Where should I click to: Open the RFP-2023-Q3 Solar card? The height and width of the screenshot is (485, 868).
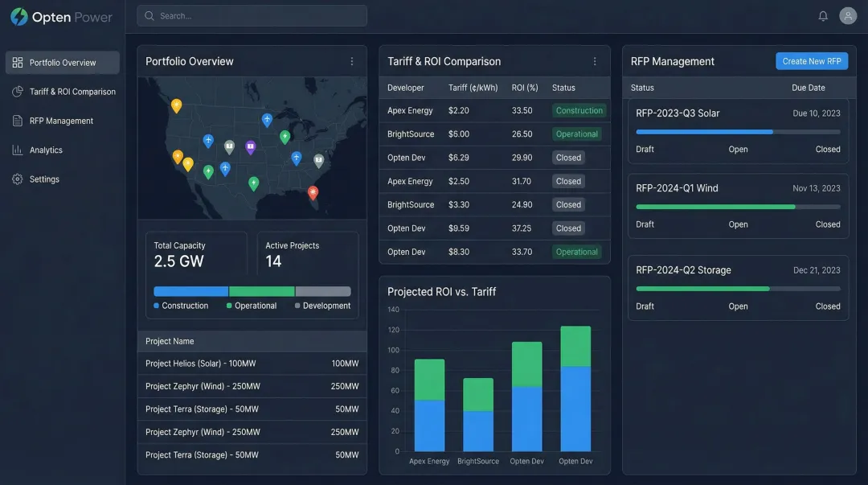pos(738,129)
